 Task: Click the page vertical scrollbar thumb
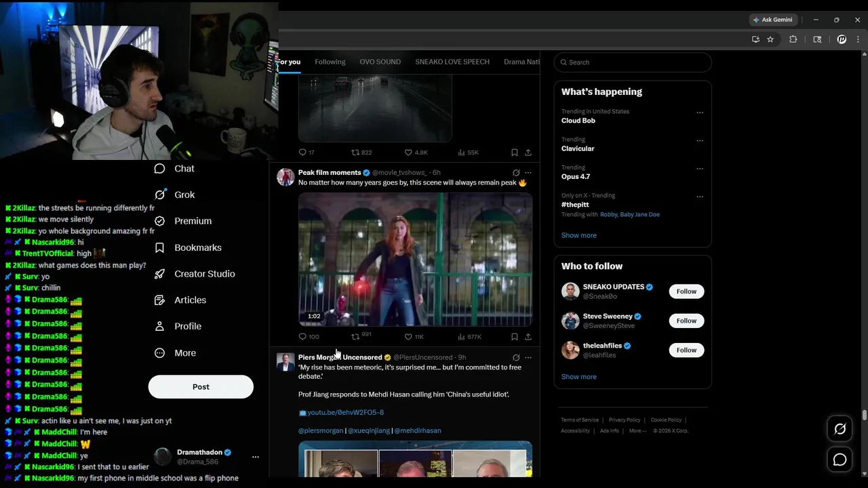(864, 415)
